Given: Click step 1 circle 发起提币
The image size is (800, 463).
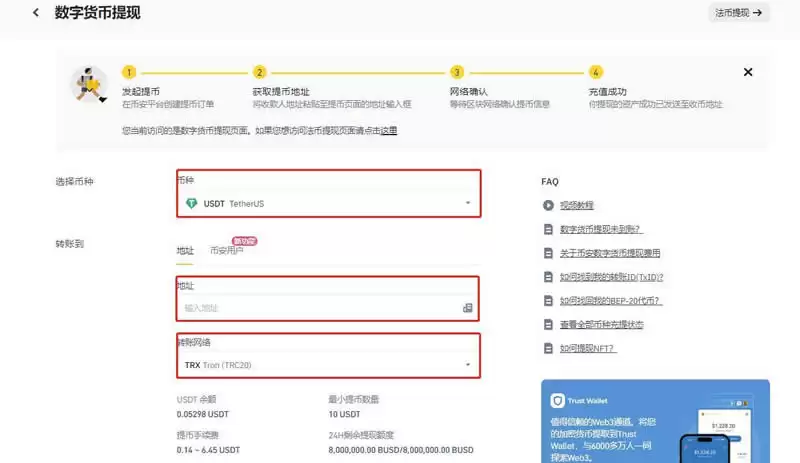Looking at the screenshot, I should pyautogui.click(x=128, y=72).
